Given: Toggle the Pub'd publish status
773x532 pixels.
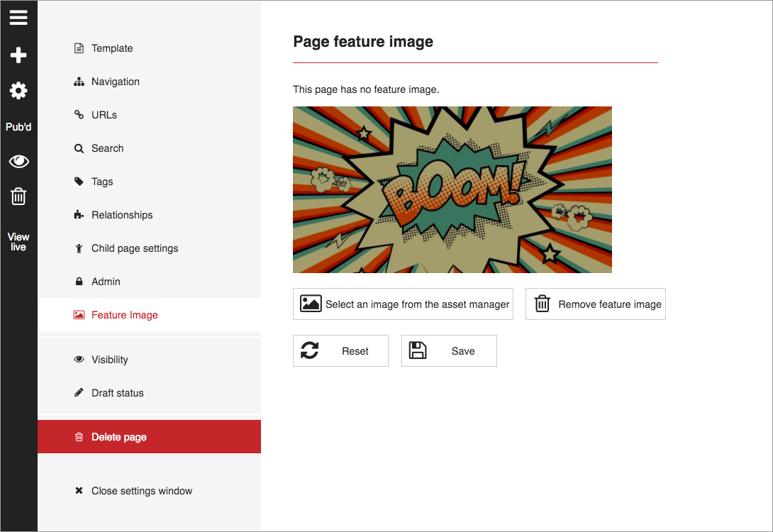Looking at the screenshot, I should pyautogui.click(x=18, y=127).
